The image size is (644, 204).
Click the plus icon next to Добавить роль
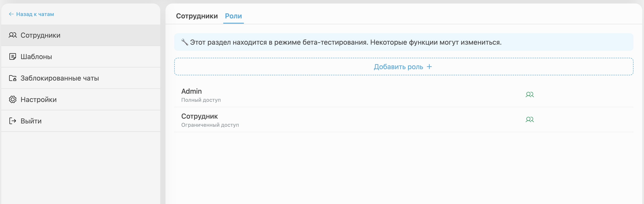click(x=429, y=67)
